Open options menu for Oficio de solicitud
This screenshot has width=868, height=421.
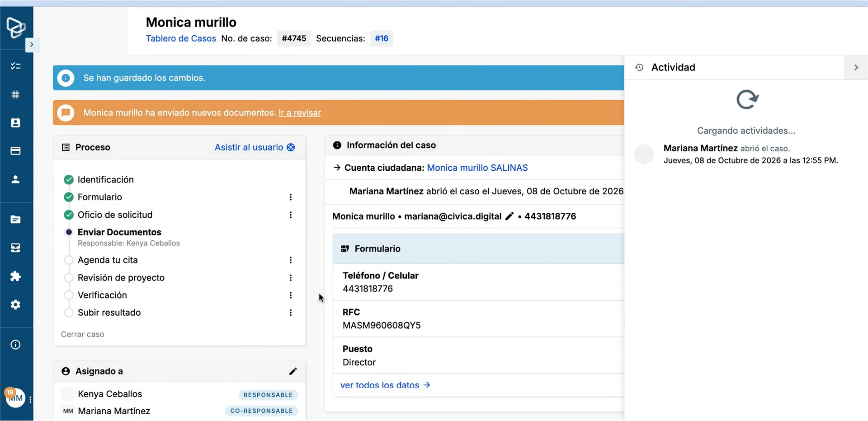pyautogui.click(x=291, y=215)
